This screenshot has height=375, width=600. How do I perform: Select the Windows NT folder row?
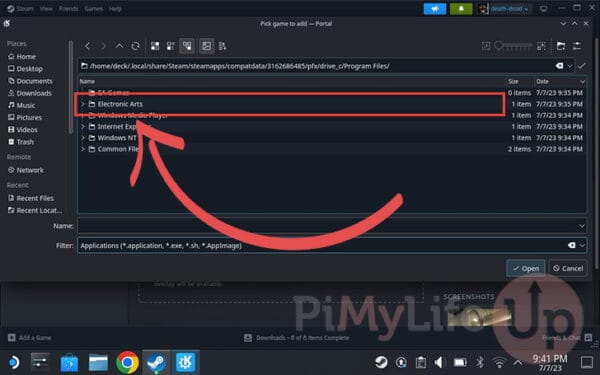[332, 138]
